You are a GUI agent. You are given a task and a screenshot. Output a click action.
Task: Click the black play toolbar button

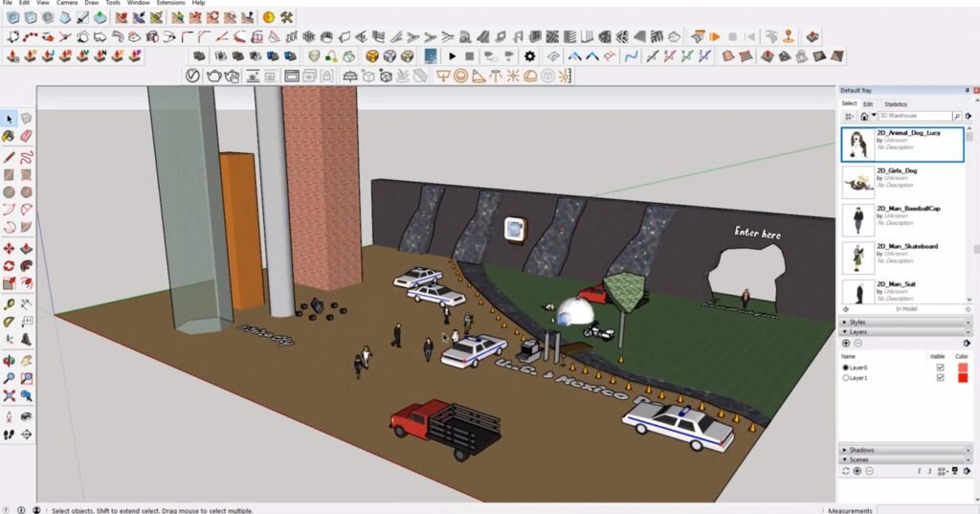453,56
